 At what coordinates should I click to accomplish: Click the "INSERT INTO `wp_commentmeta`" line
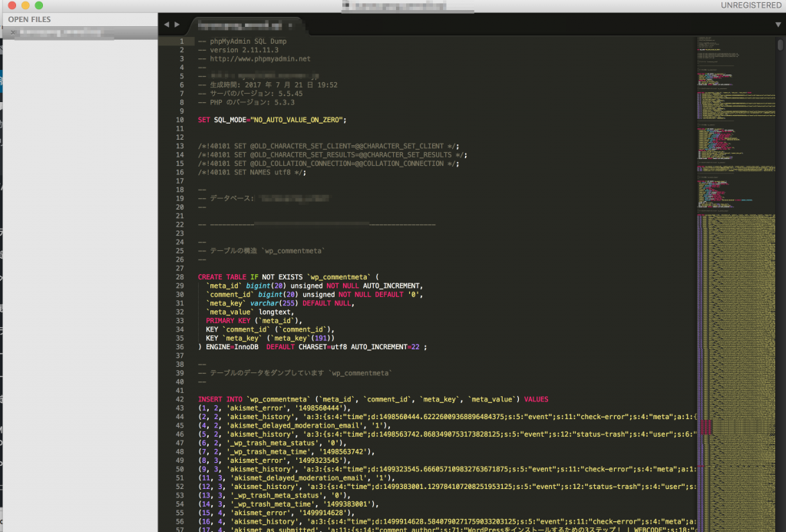pos(373,399)
